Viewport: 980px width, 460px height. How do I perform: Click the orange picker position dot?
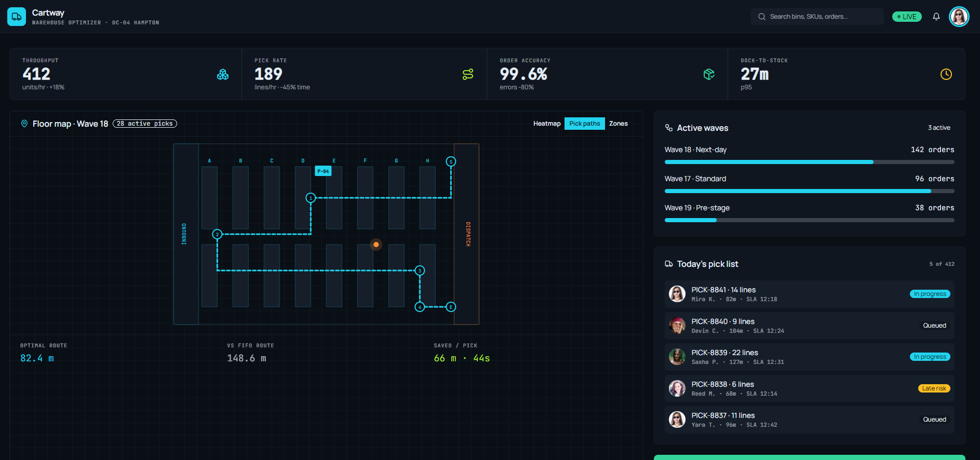pyautogui.click(x=376, y=245)
